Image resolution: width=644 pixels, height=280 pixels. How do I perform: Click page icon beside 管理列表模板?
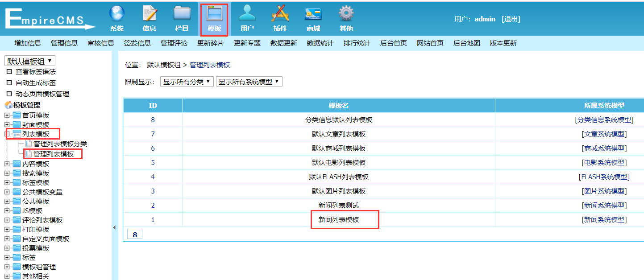tap(29, 154)
